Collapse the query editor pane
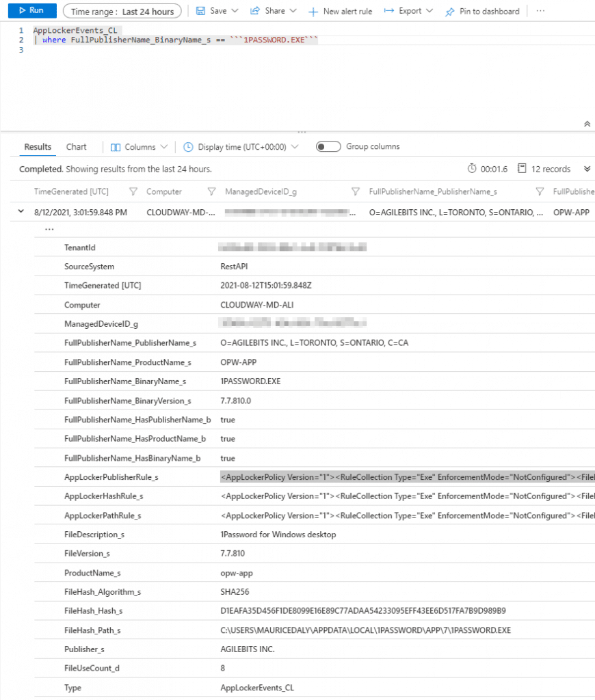This screenshot has height=700, width=595. (587, 124)
